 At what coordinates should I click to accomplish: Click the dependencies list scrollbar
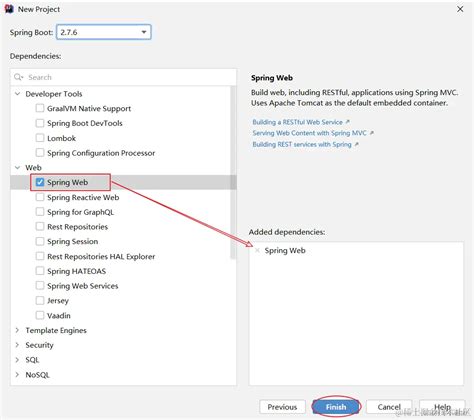(x=233, y=172)
